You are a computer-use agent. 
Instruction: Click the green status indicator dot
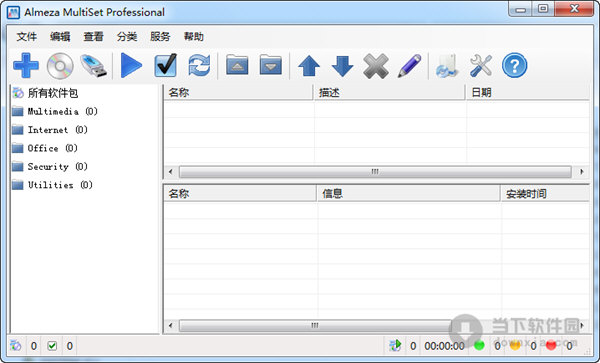[x=479, y=345]
